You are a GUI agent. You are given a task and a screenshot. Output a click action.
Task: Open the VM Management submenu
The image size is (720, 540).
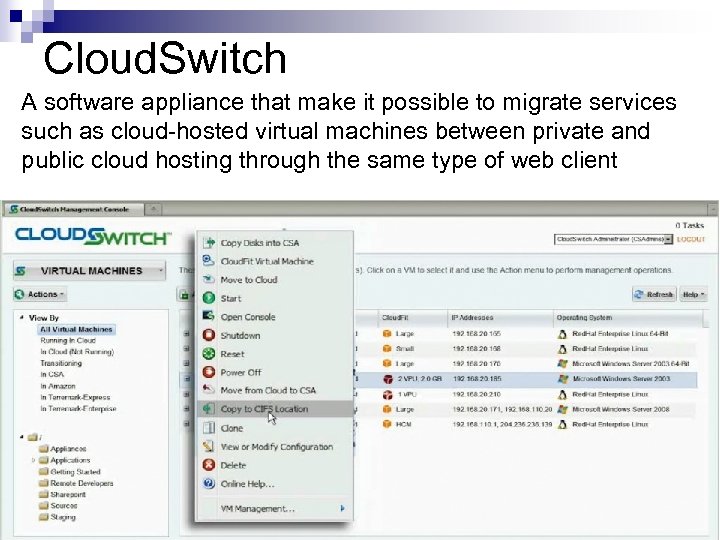275,508
